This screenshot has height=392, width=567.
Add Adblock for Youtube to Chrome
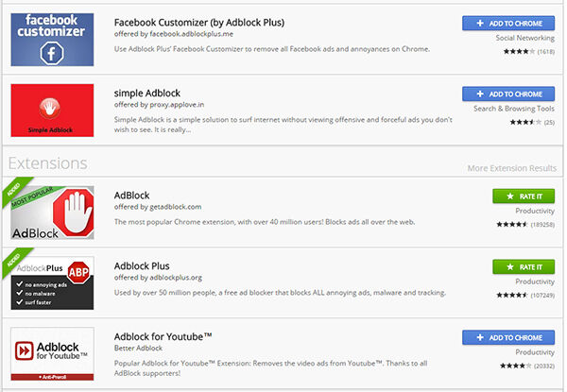(x=508, y=337)
